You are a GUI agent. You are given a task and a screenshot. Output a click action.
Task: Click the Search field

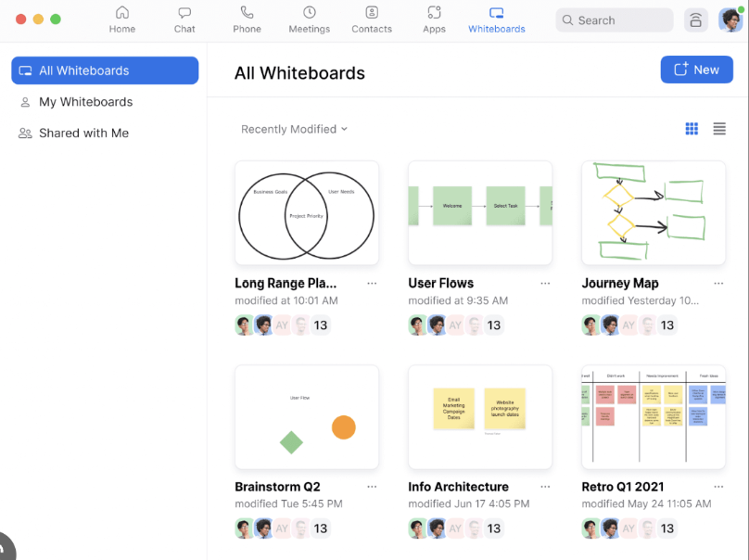pyautogui.click(x=615, y=20)
